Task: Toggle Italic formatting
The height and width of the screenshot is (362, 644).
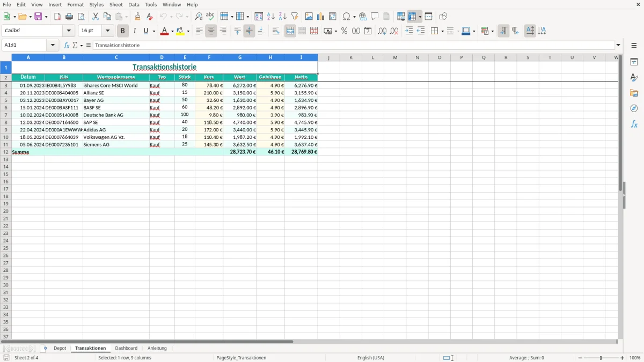Action: click(134, 31)
